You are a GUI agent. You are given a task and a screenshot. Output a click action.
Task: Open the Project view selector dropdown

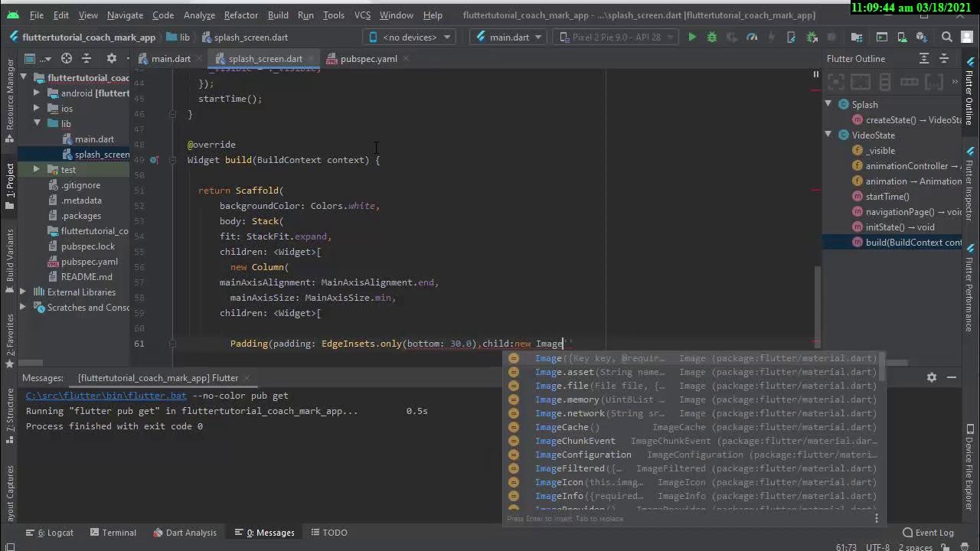[38, 58]
